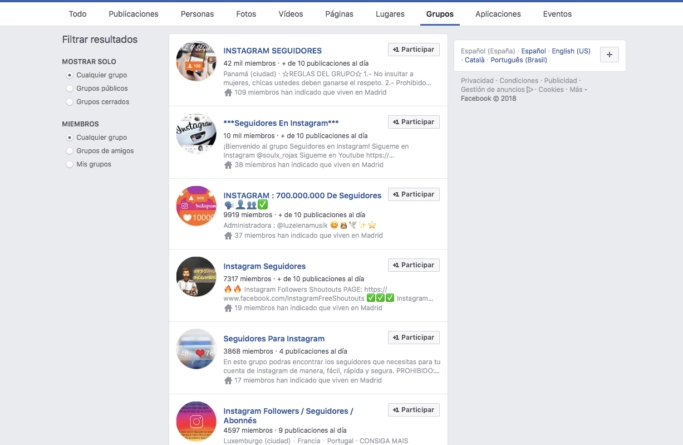Click house icon beside 37 miembros Madrid
Screen dimensions: 683x445
pos(228,236)
